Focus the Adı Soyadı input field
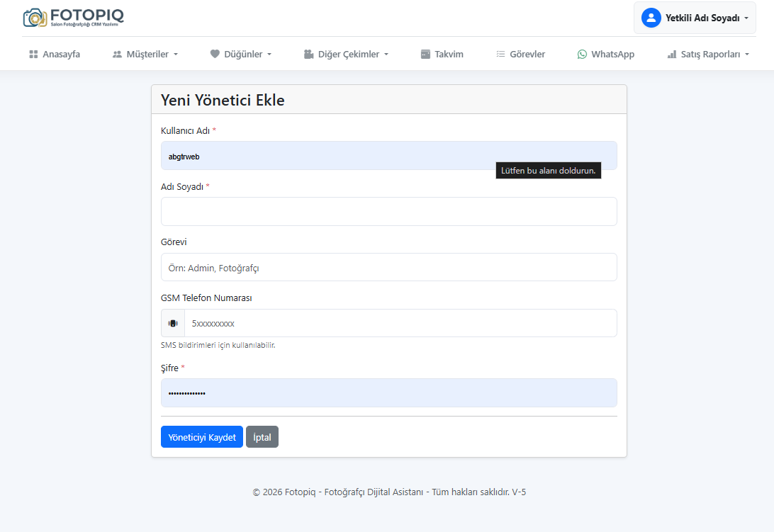The height and width of the screenshot is (532, 774). point(388,211)
